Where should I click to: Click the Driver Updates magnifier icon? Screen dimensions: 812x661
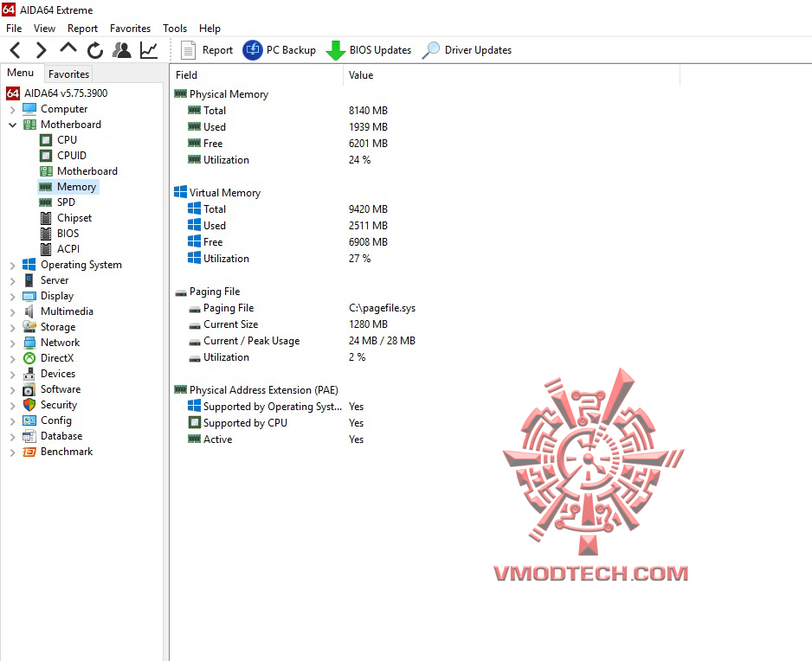pyautogui.click(x=430, y=50)
